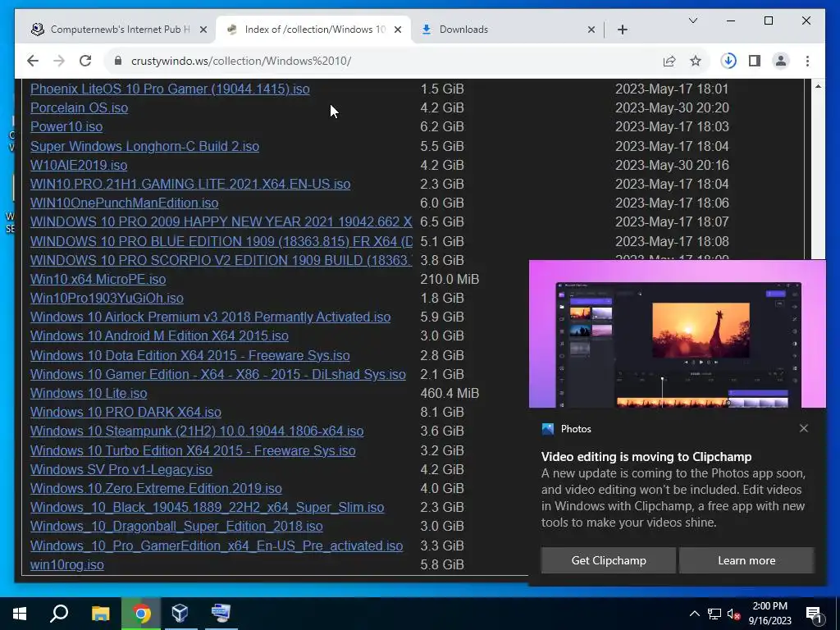840x630 pixels.
Task: Open Windows.10.Zero.Extreme.Edition.2019.iso
Action: click(156, 489)
